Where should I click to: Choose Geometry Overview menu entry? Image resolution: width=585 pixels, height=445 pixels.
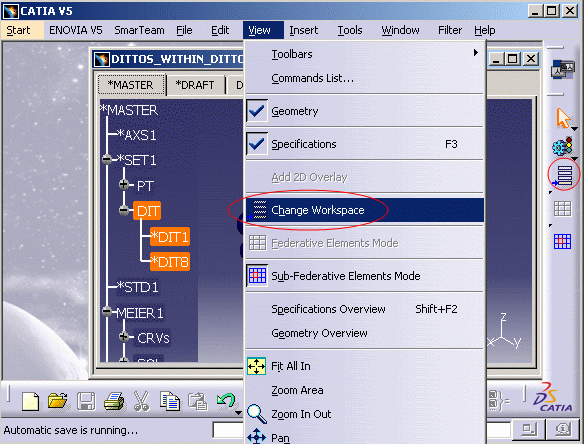pyautogui.click(x=365, y=333)
